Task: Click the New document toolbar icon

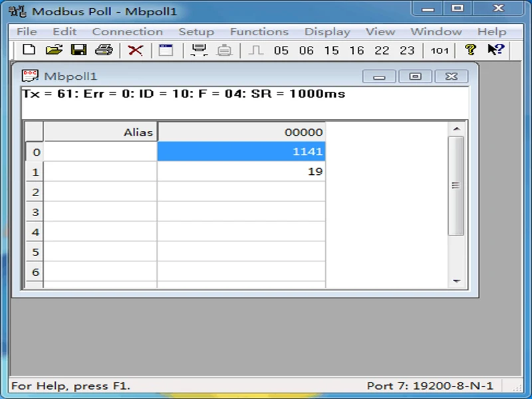Action: (29, 50)
